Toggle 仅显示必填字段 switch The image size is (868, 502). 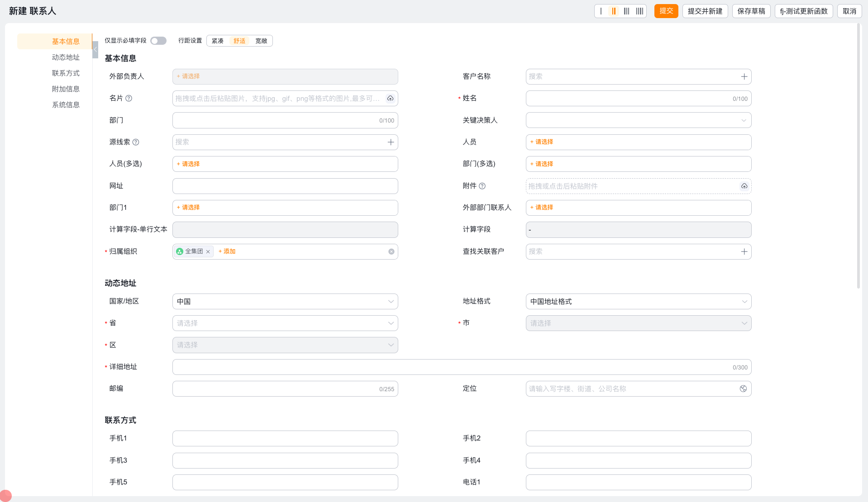pyautogui.click(x=158, y=41)
